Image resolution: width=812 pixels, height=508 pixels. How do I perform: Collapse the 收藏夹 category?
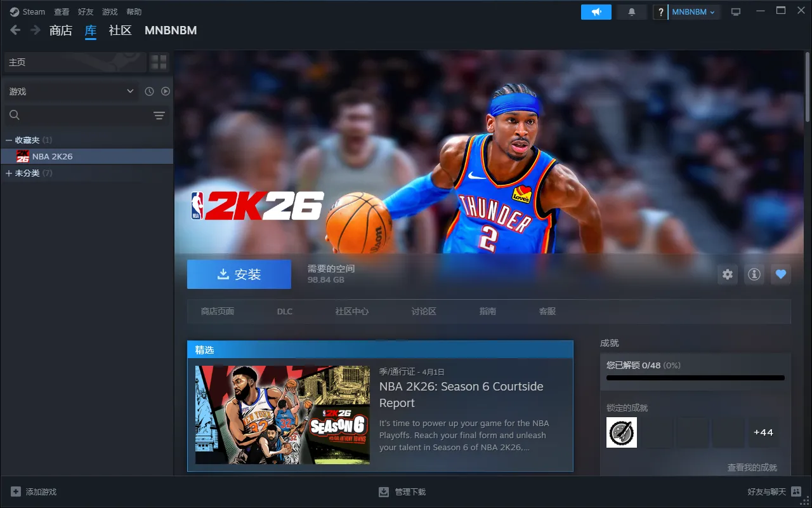tap(9, 140)
